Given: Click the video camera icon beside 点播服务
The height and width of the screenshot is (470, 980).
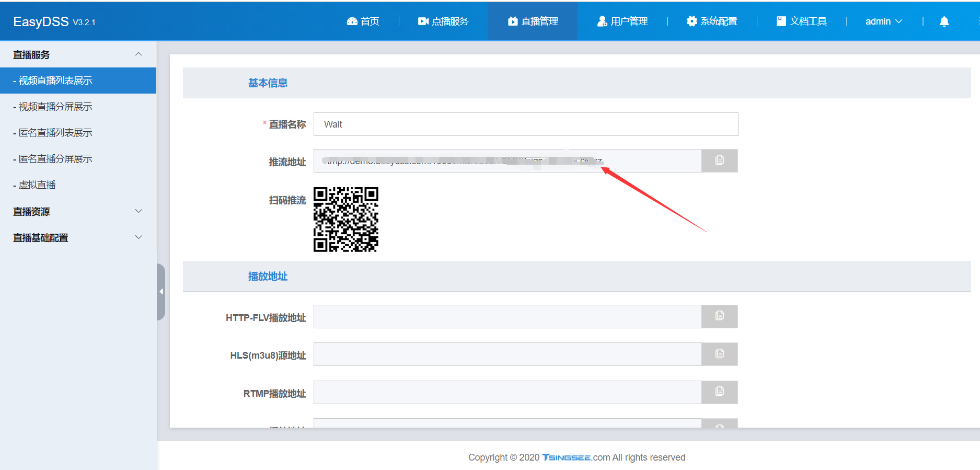Looking at the screenshot, I should point(423,21).
